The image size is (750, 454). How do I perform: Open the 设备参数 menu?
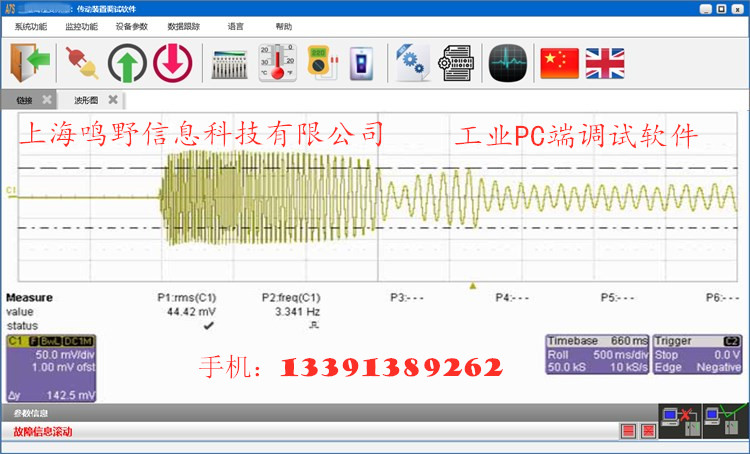click(132, 27)
